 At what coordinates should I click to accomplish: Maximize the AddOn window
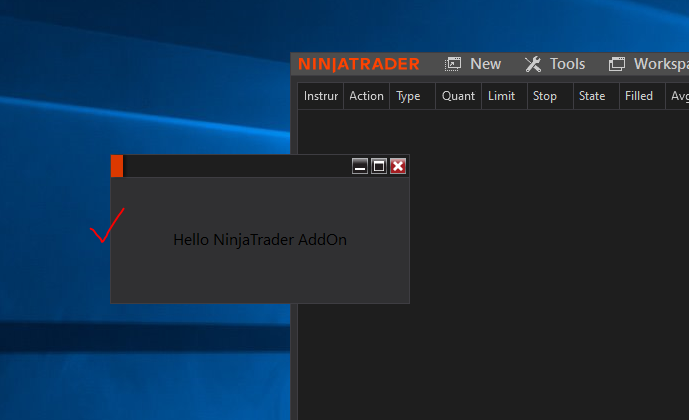379,166
